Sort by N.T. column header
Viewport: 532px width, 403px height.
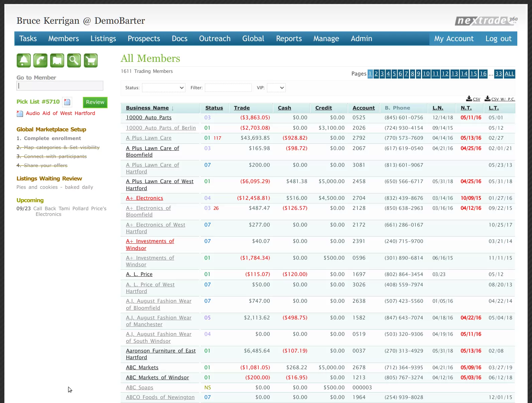tap(466, 108)
